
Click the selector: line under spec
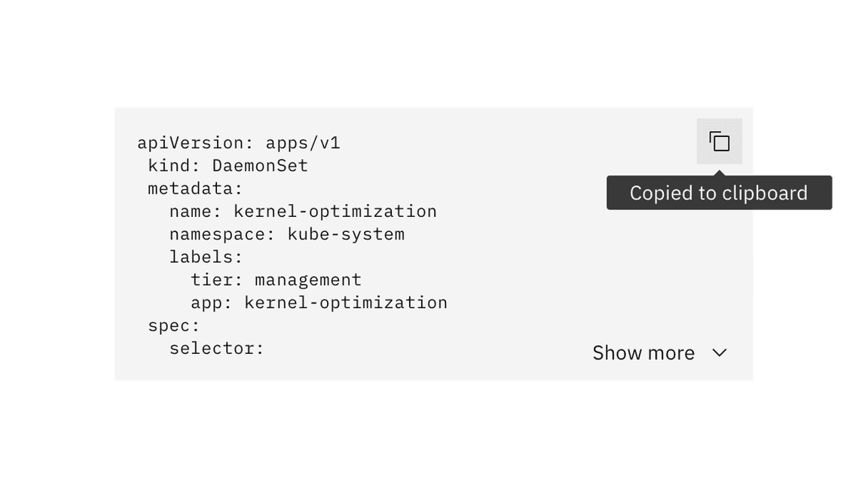coord(217,348)
